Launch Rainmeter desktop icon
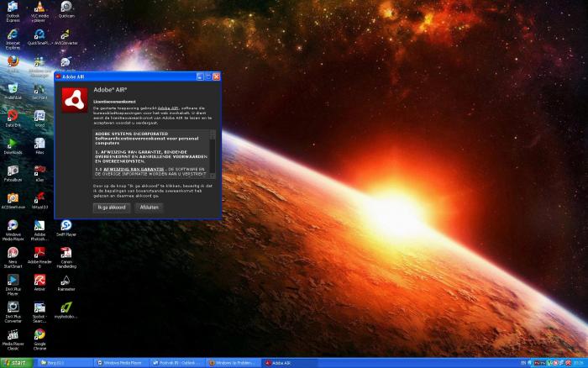The image size is (588, 368). click(x=66, y=283)
